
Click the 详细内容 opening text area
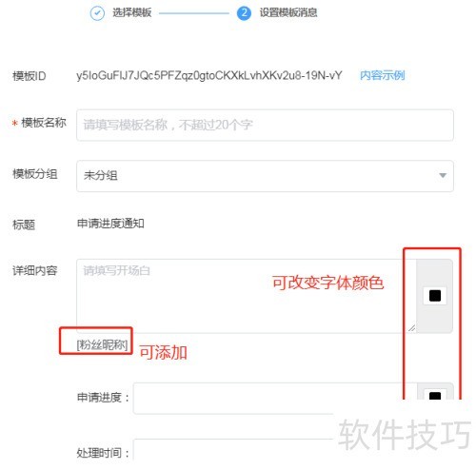[247, 296]
